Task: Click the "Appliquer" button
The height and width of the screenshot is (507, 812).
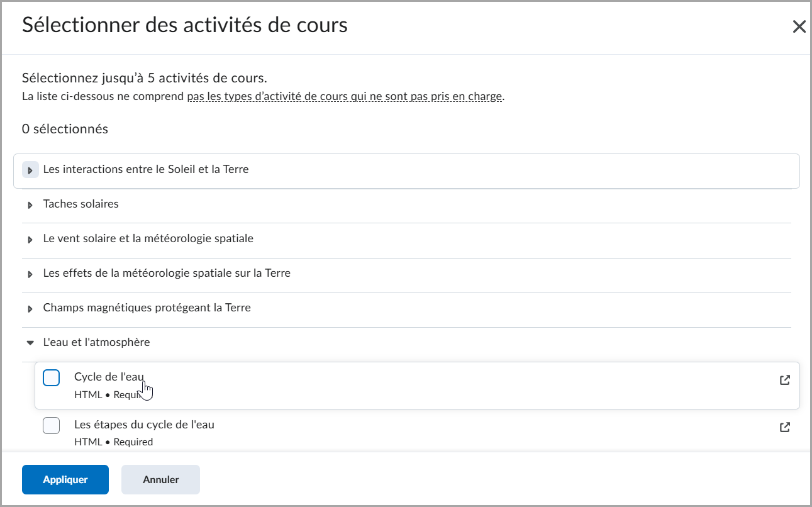Action: (65, 479)
